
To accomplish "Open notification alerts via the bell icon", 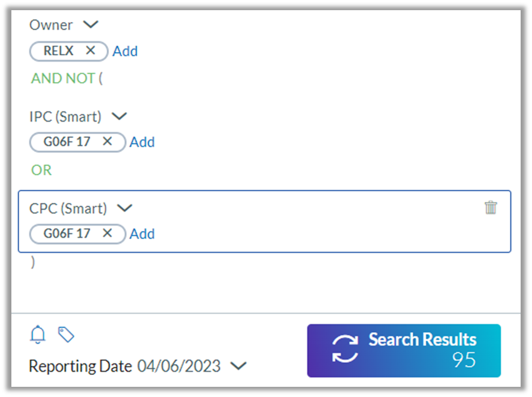I will [x=37, y=335].
